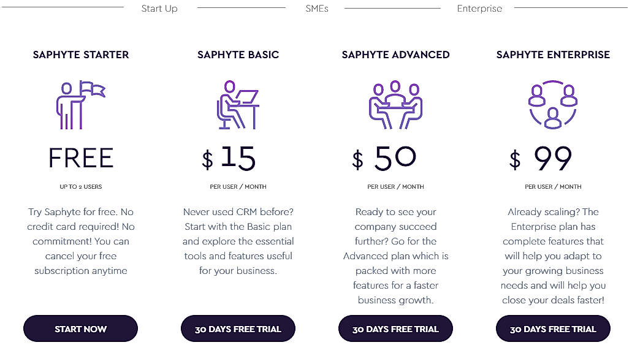This screenshot has height=364, width=632.
Task: Click the START NOW button
Action: coord(80,328)
